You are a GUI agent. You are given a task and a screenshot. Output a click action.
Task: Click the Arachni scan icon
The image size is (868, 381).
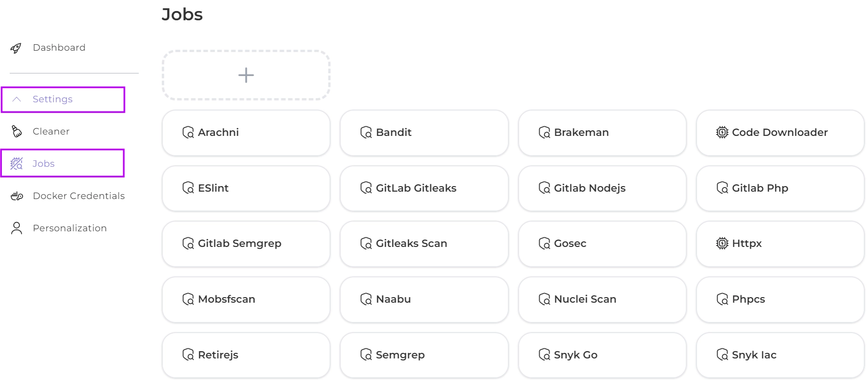click(188, 133)
